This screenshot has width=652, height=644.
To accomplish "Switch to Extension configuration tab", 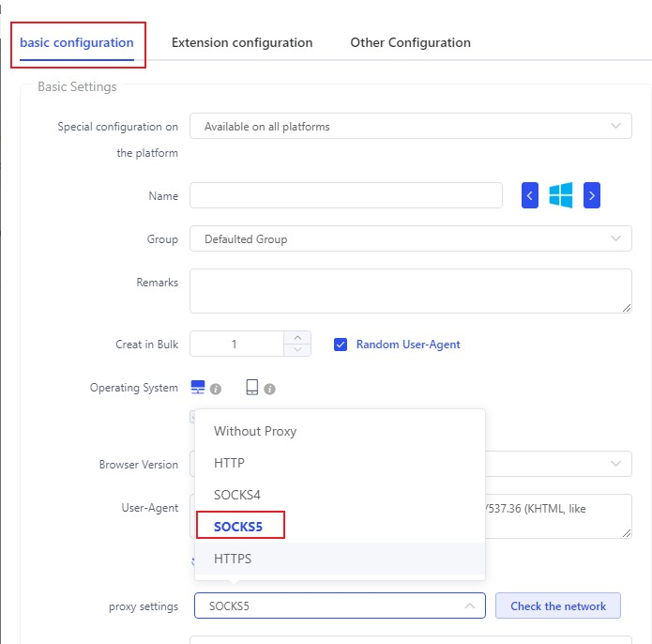I will tap(242, 43).
